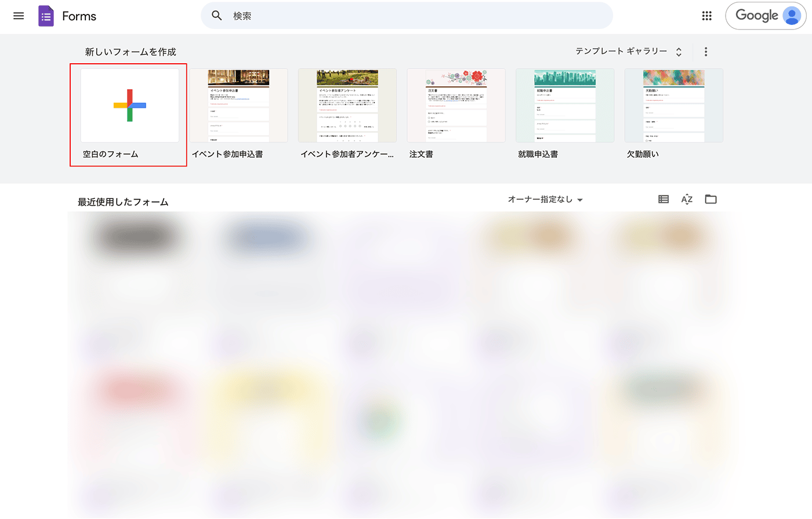Switch to list view layout

click(664, 199)
